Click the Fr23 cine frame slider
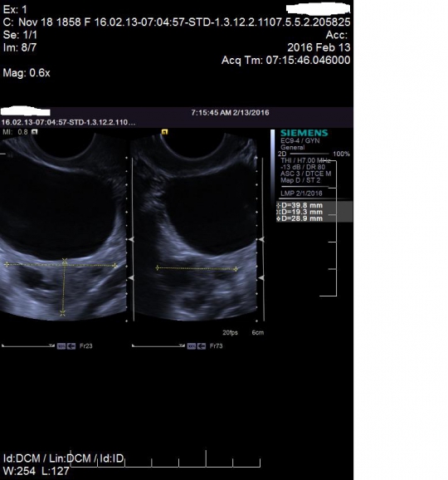This screenshot has width=448, height=480. pos(28,346)
